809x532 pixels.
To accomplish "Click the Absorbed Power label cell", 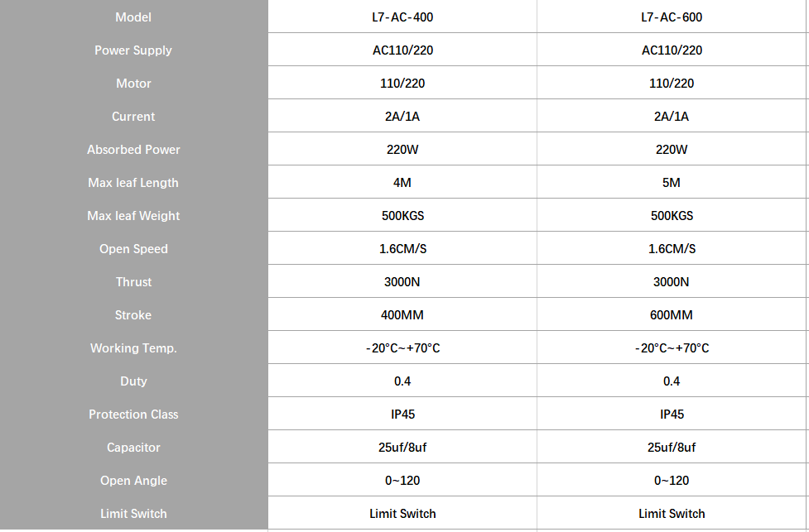I will (x=133, y=149).
